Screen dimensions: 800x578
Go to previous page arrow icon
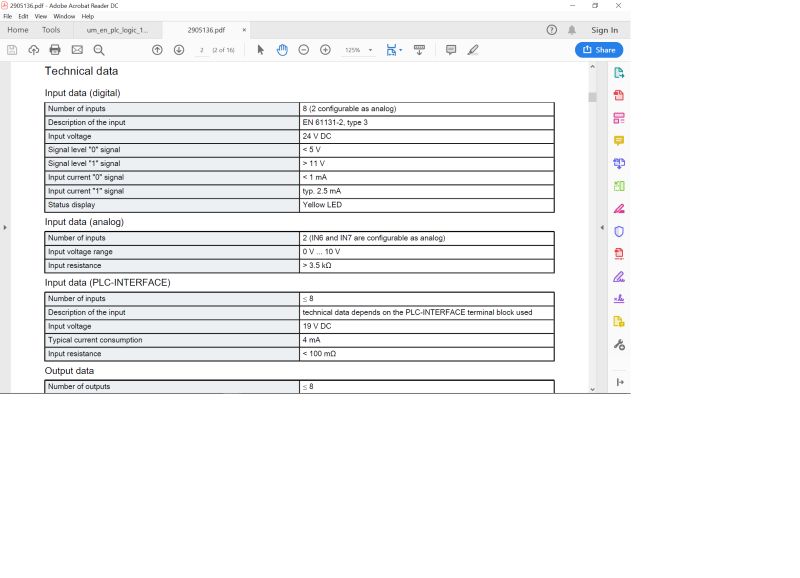point(157,50)
